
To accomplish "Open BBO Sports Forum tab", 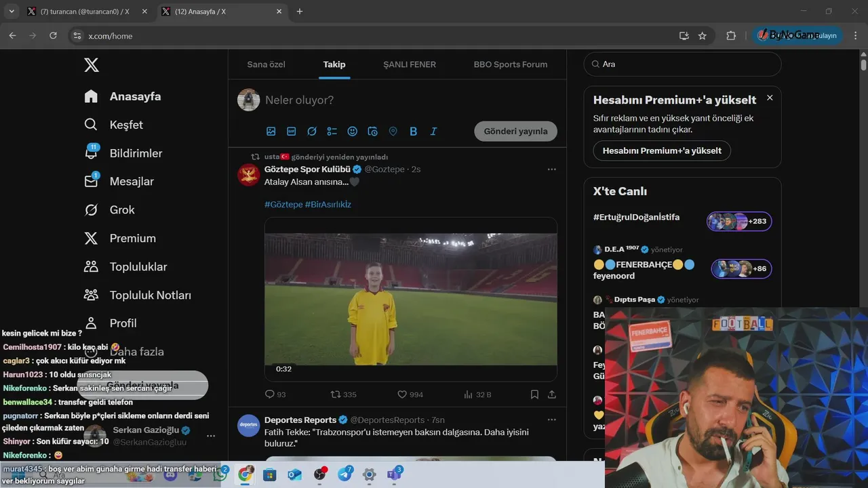I will (x=511, y=64).
